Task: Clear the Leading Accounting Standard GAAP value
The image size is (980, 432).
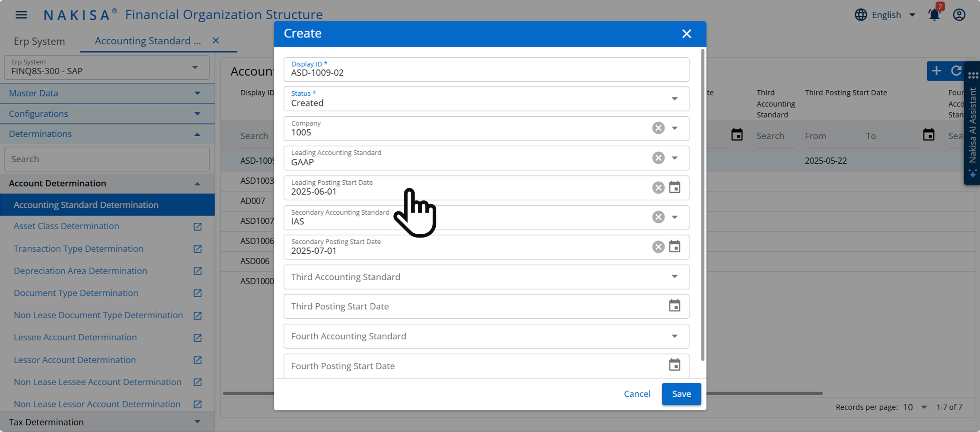Action: tap(658, 158)
